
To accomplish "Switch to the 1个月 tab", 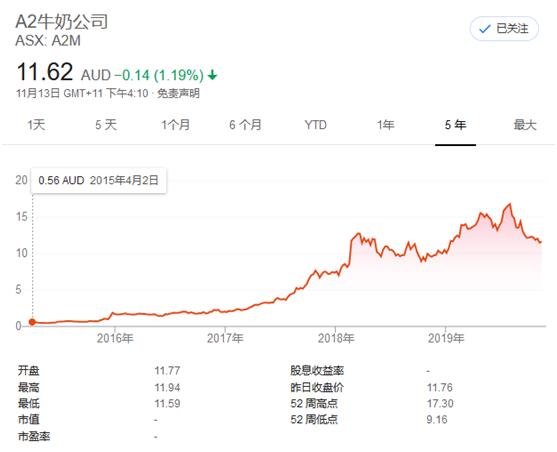I will click(x=175, y=125).
